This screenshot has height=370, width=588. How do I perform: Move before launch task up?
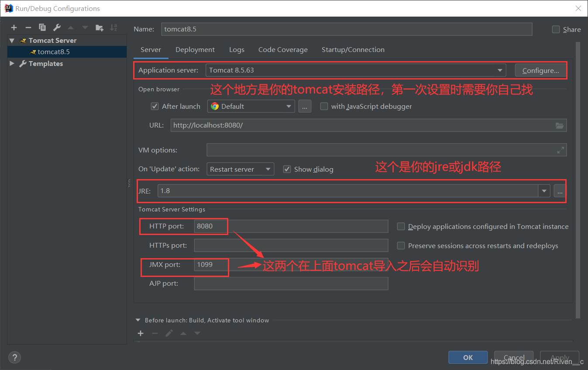point(183,333)
